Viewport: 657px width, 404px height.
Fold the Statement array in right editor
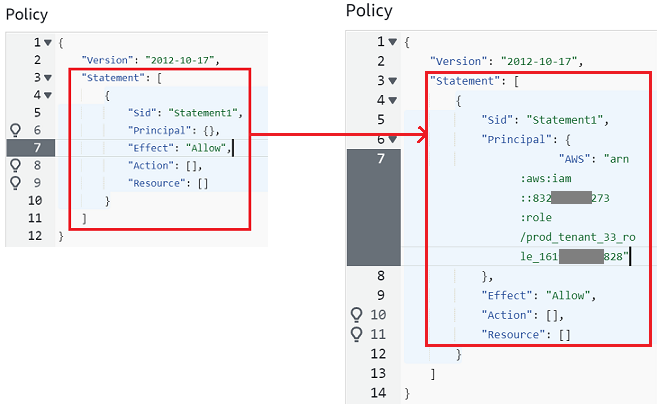point(392,81)
